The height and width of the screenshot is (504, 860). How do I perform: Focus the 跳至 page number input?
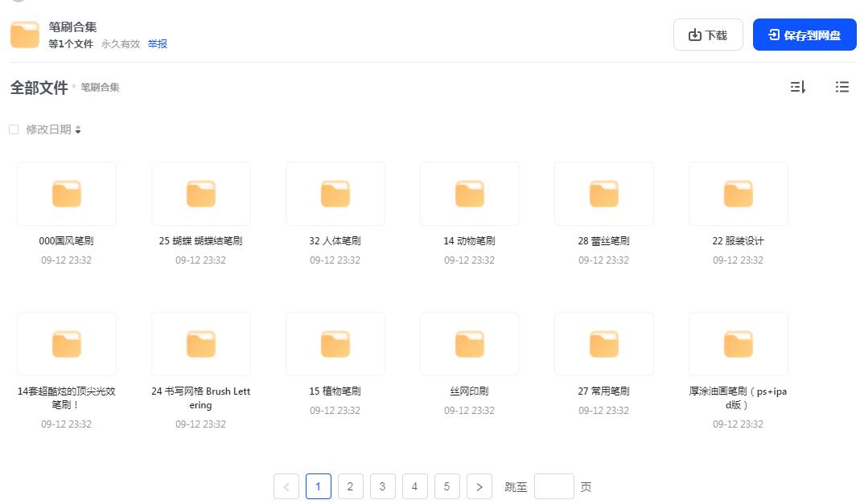pyautogui.click(x=554, y=486)
